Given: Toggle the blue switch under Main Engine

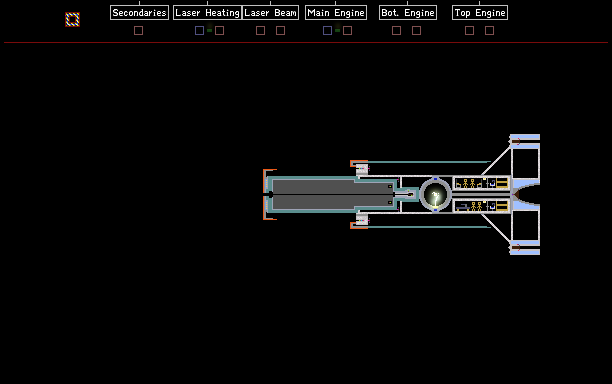Looking at the screenshot, I should 327,30.
